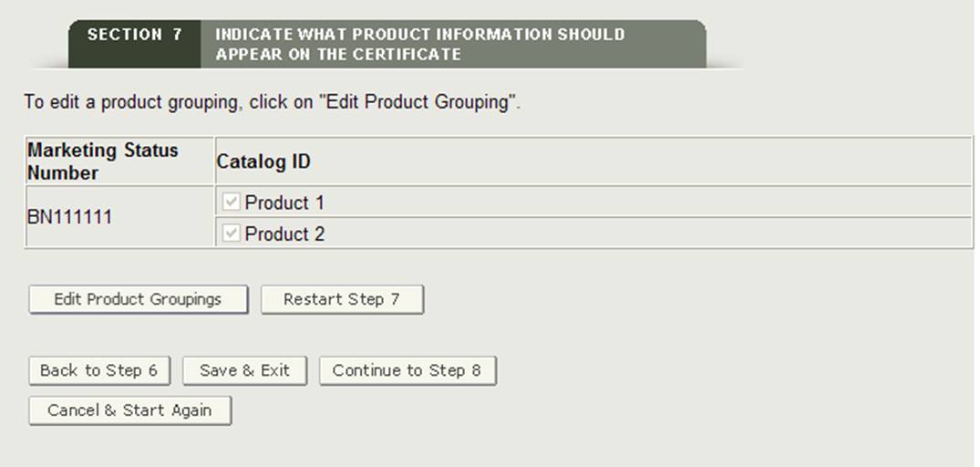The height and width of the screenshot is (467, 980).
Task: Continue to Step 8
Action: pos(407,370)
